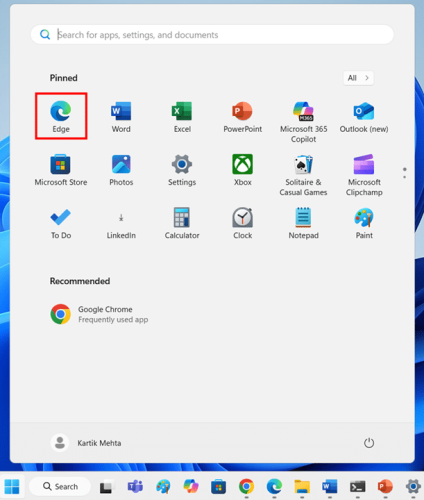Click the Power button
Screen dimensions: 424x500
point(369,443)
